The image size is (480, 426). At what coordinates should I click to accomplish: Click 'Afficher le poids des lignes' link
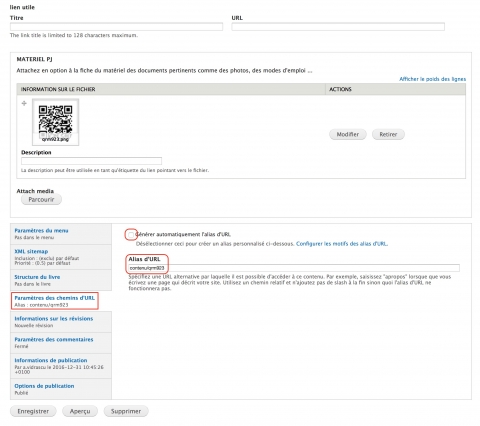coord(432,79)
